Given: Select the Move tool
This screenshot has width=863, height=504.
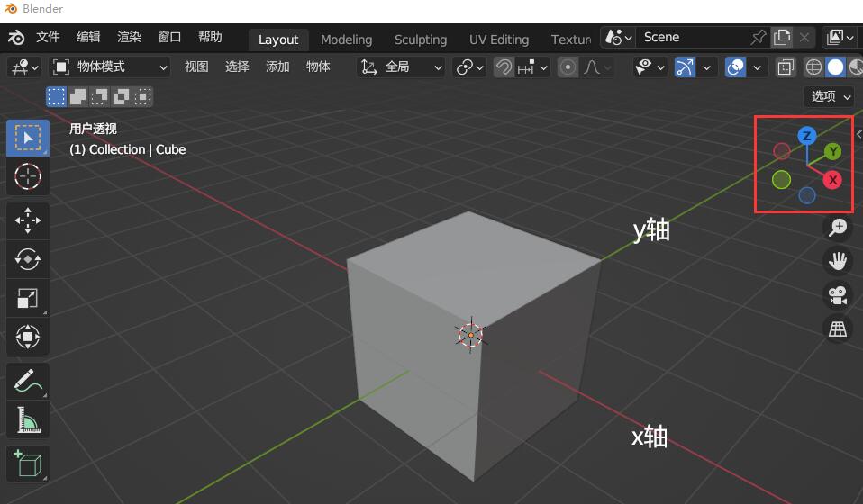Looking at the screenshot, I should [x=28, y=220].
